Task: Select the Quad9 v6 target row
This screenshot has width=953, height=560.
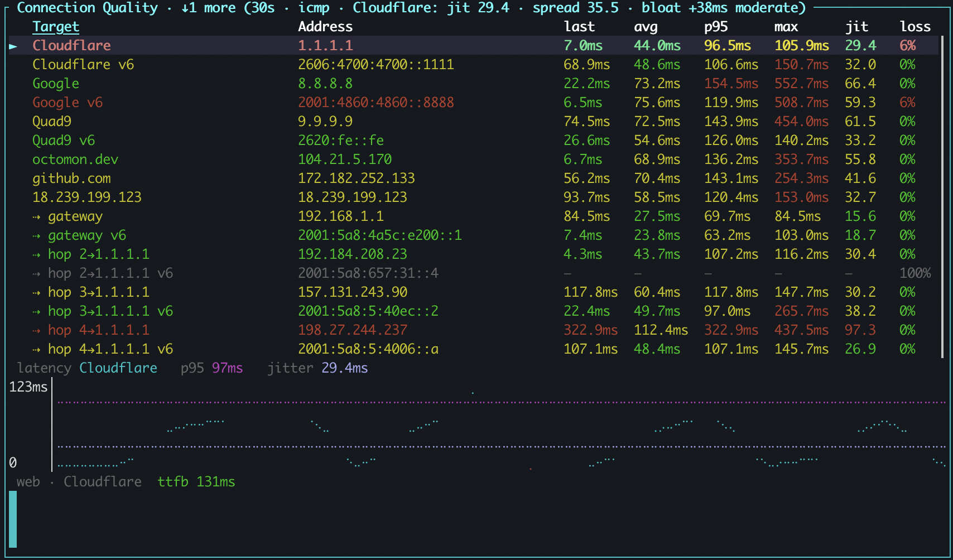Action: pos(474,140)
